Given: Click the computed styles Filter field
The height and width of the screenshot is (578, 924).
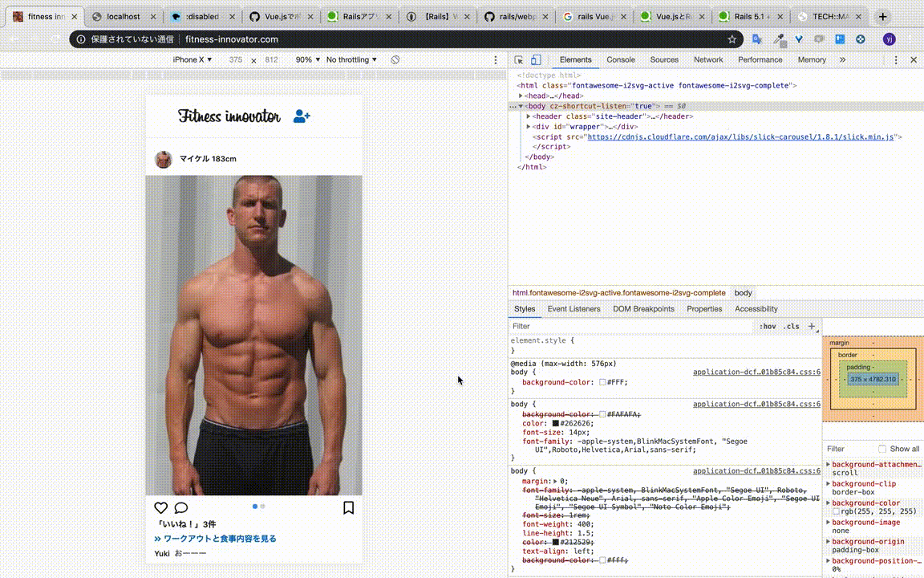Looking at the screenshot, I should tap(849, 449).
